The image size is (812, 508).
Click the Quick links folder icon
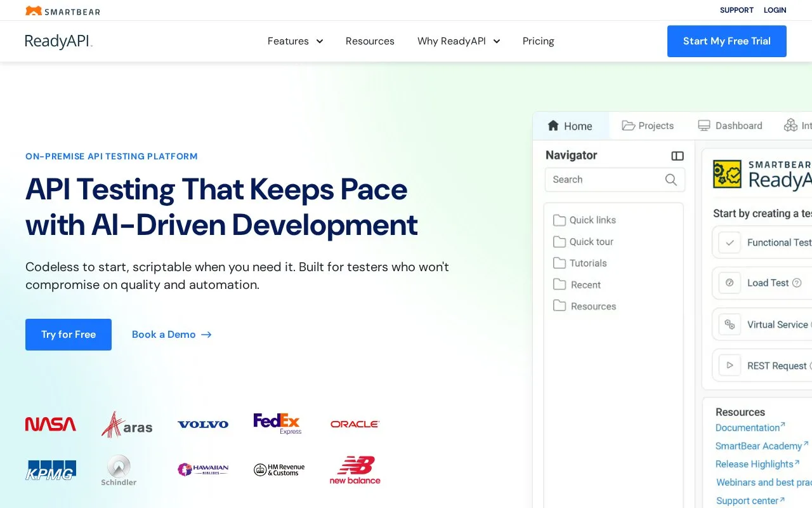tap(559, 220)
